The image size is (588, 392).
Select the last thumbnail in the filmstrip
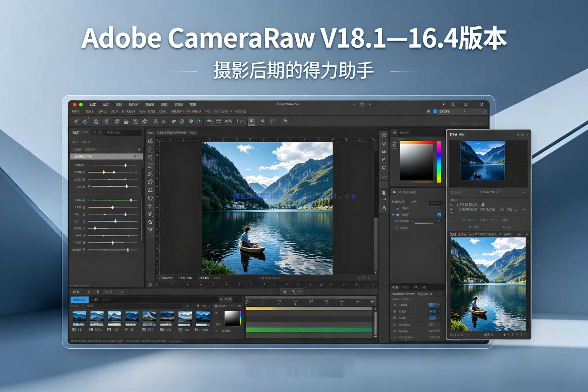tap(203, 318)
